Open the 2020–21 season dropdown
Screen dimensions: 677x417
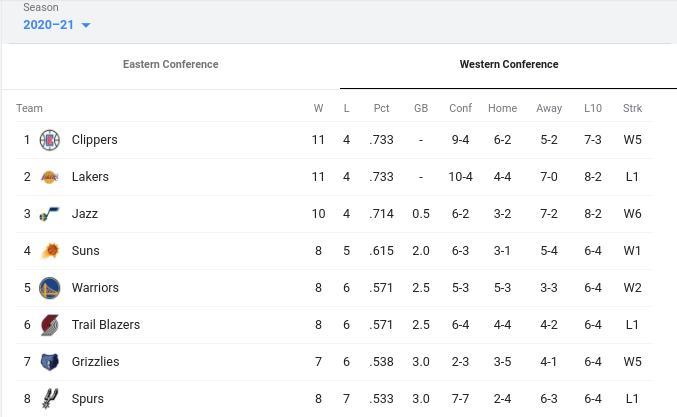56,25
